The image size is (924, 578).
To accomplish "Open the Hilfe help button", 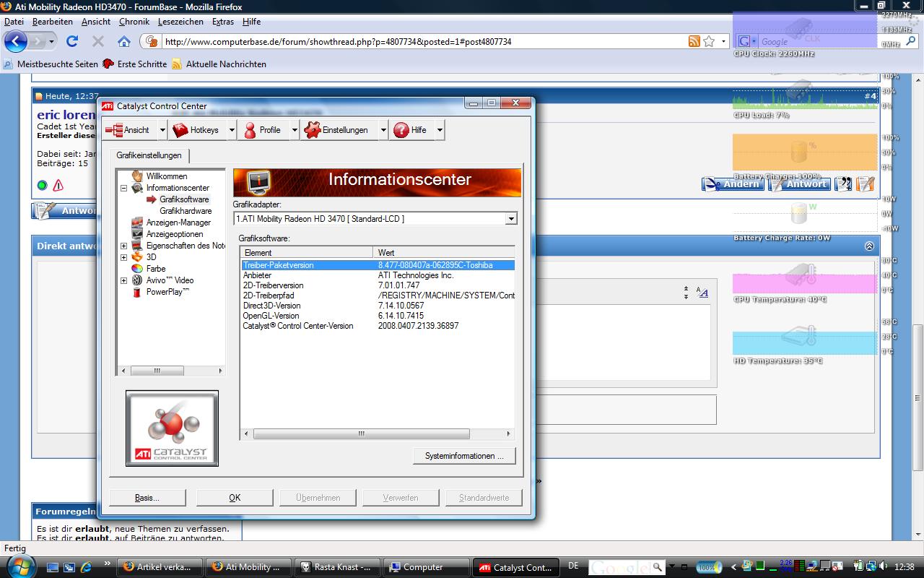I will (x=411, y=130).
